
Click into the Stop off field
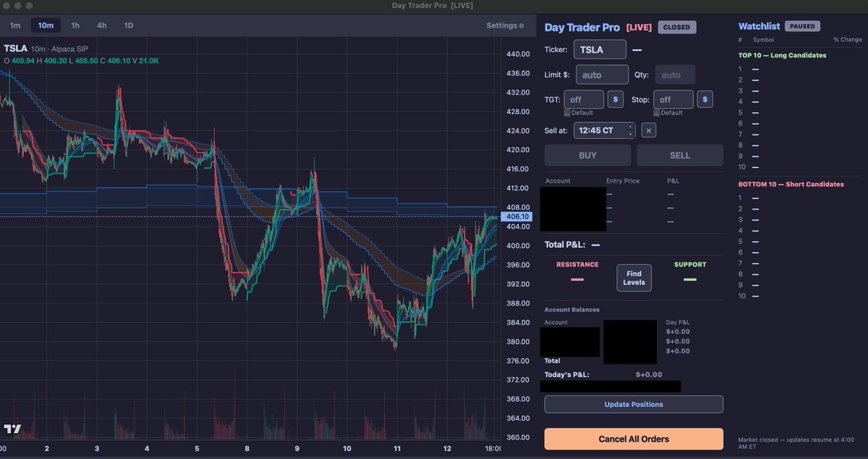[x=673, y=100]
